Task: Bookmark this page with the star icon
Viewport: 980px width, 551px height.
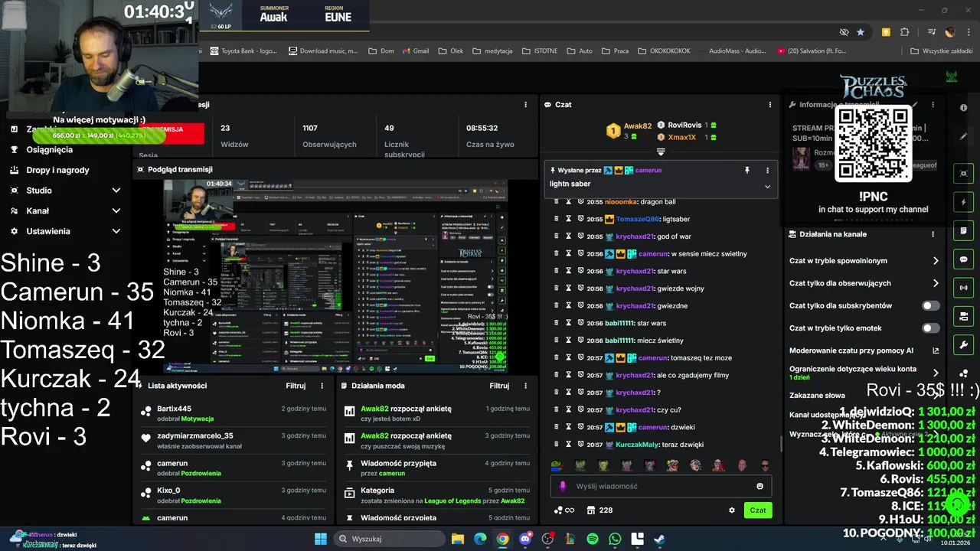Action: point(861,32)
